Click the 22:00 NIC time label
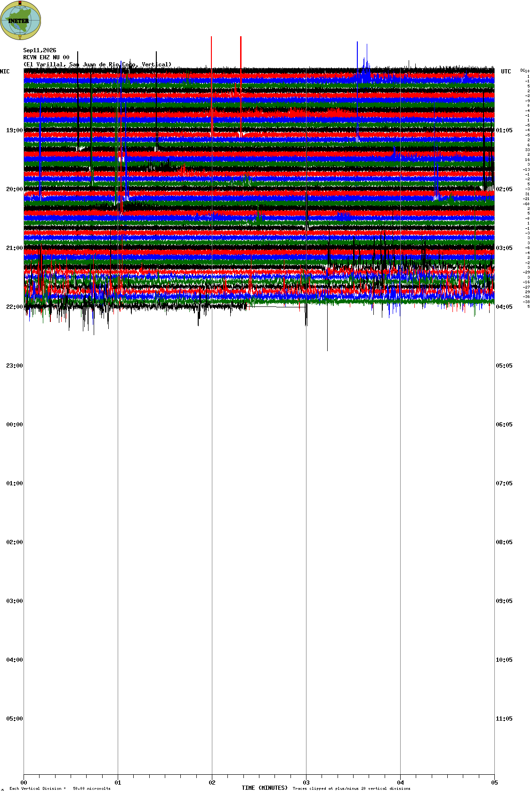 (15, 307)
